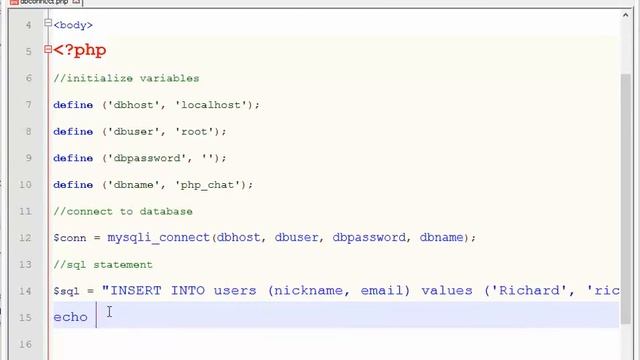The image size is (640, 360).
Task: Click the echo keyword on line 15
Action: (70, 317)
